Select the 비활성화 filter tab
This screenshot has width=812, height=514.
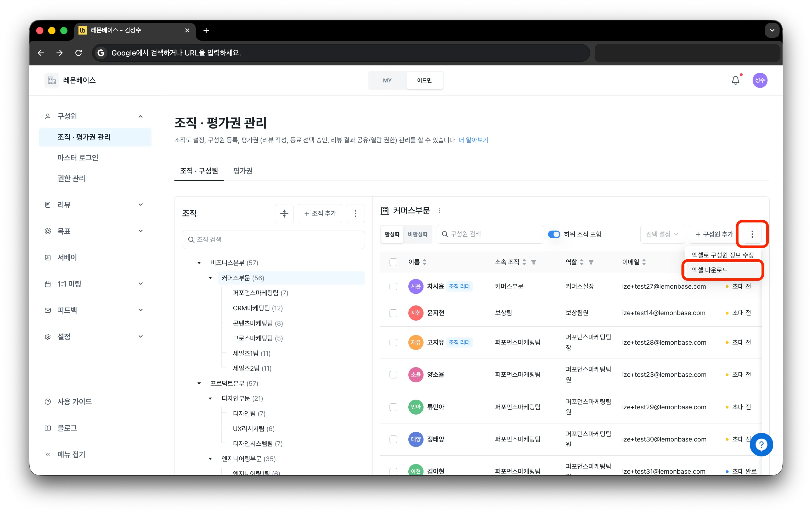(418, 234)
